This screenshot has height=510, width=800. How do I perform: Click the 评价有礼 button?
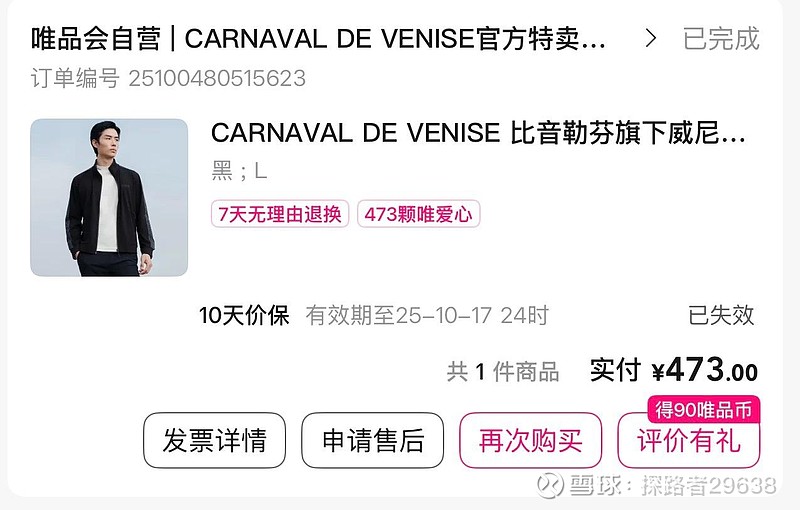[689, 441]
